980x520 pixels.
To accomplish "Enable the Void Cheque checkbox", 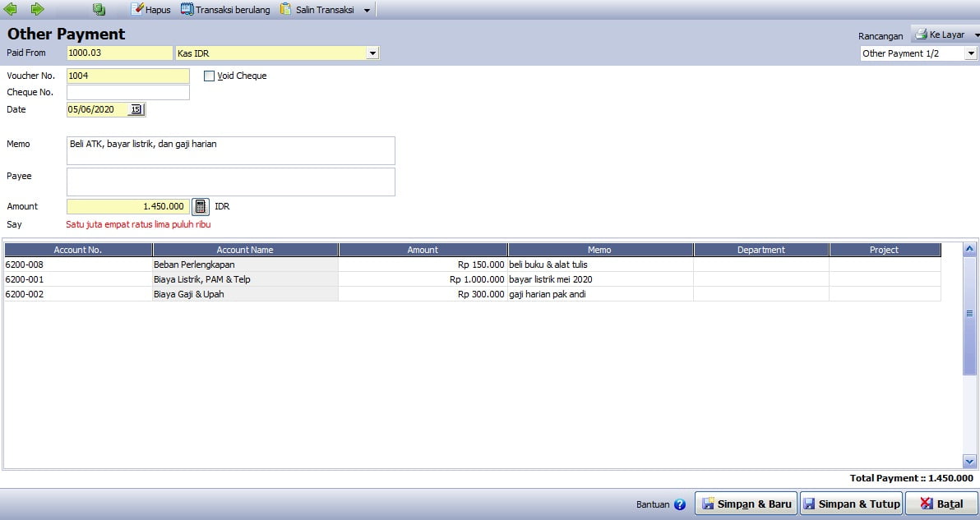I will tap(210, 76).
